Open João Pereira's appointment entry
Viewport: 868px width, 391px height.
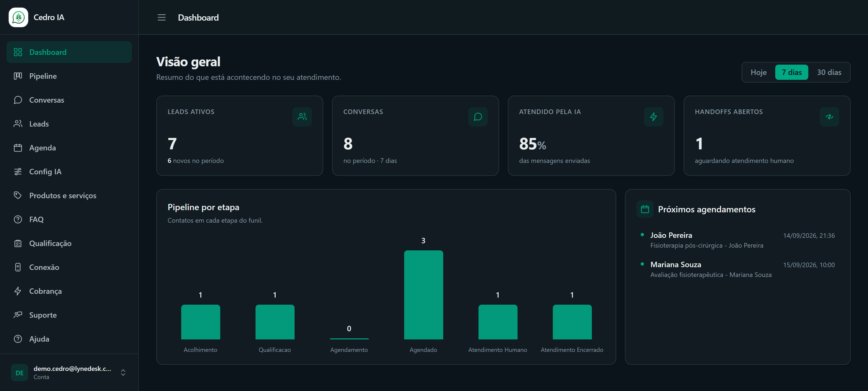738,240
